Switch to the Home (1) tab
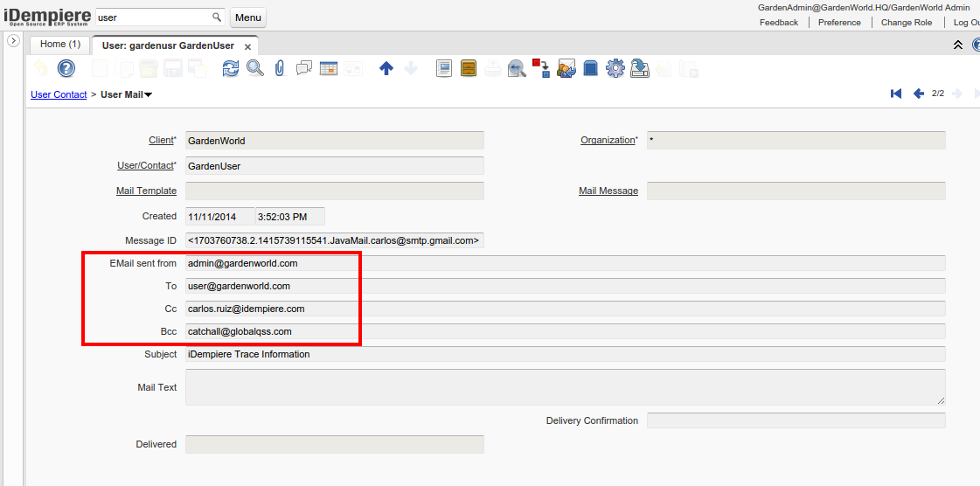This screenshot has width=980, height=486. coord(60,45)
